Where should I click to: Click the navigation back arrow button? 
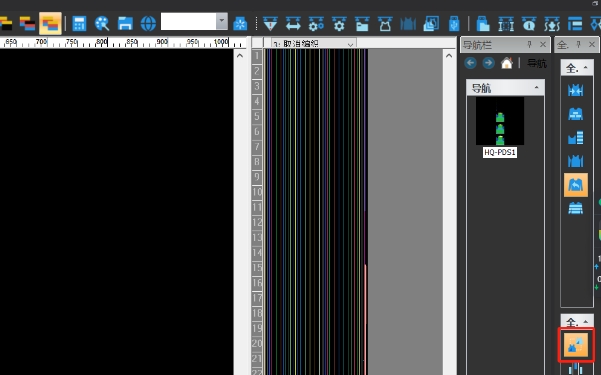pos(470,63)
